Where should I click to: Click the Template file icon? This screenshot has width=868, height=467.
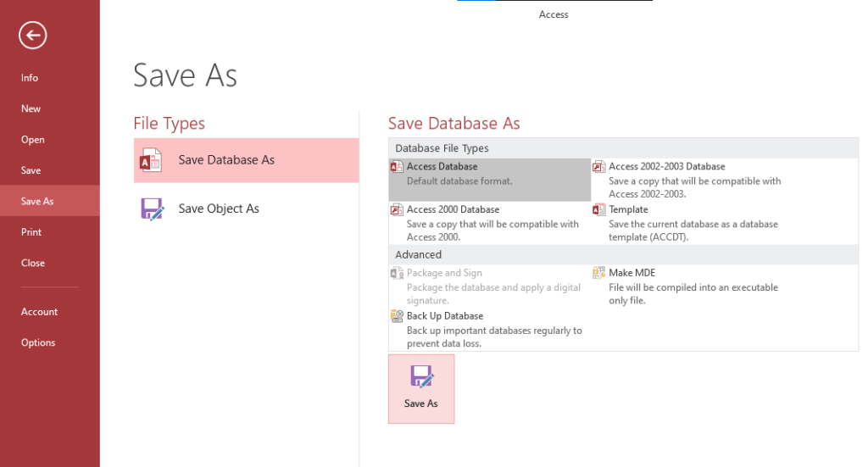coord(599,209)
